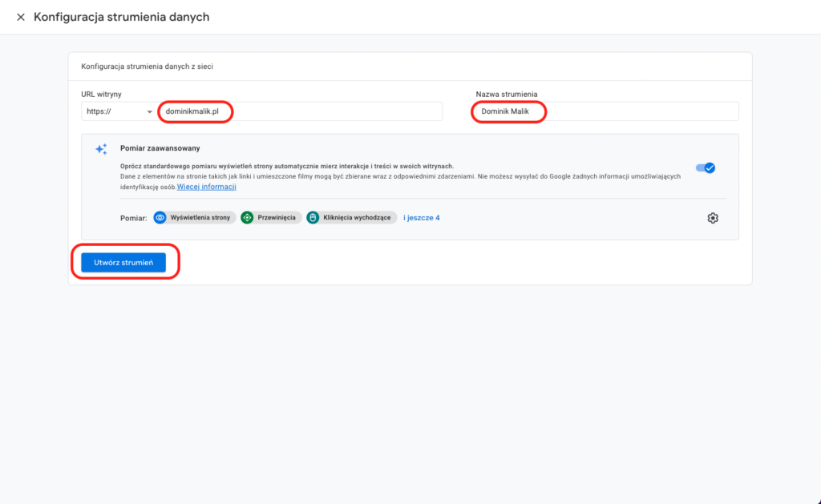821x504 pixels.
Task: Open the https:// protocol dropdown
Action: [x=118, y=112]
